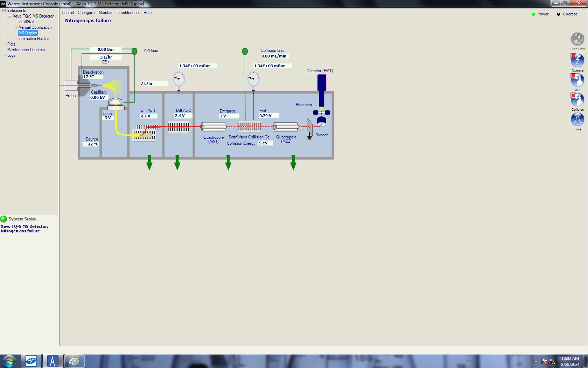Click the taskbar application with letter A
Image resolution: width=588 pixels, height=368 pixels.
click(x=52, y=361)
